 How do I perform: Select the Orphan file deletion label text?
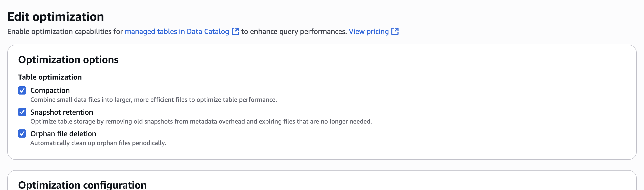point(63,134)
